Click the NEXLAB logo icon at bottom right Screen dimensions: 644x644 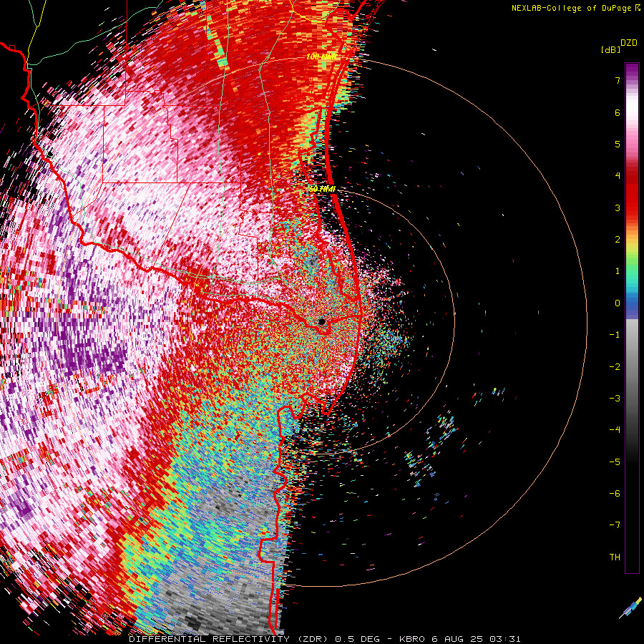630,608
